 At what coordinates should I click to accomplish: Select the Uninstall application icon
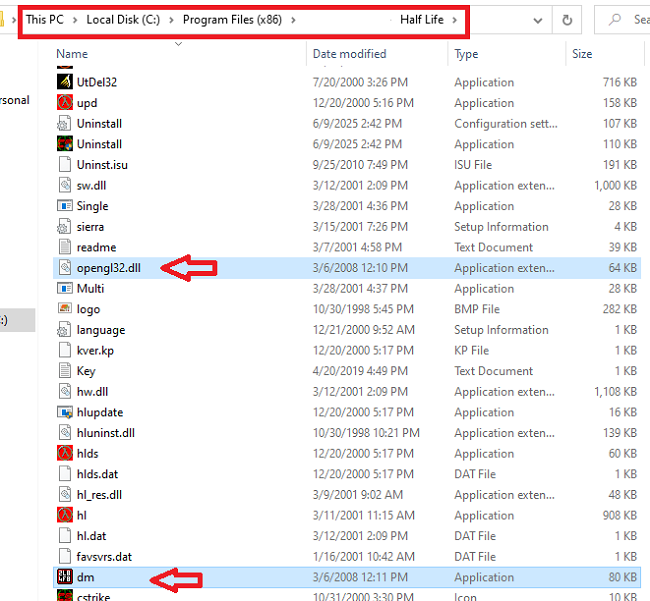pyautogui.click(x=65, y=144)
